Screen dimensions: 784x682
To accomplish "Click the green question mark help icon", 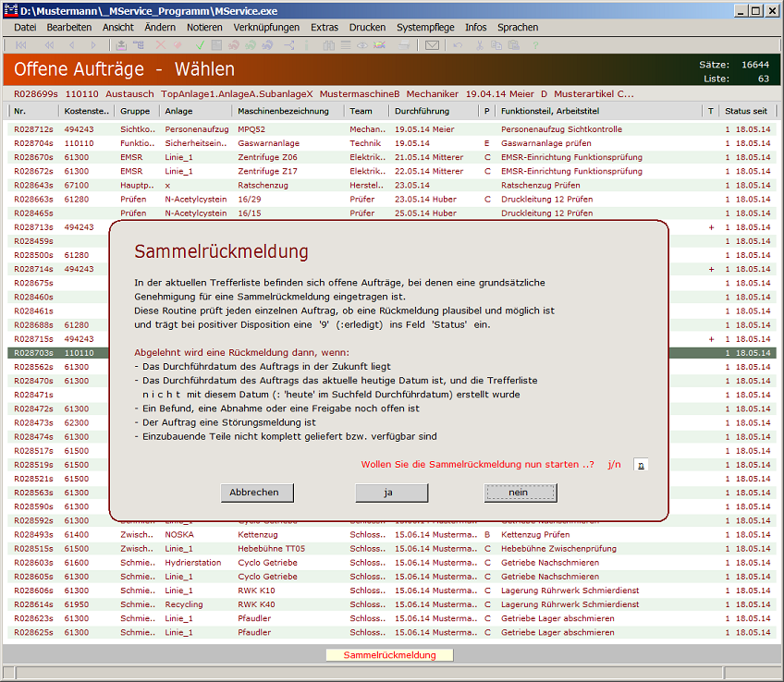I will (x=534, y=44).
